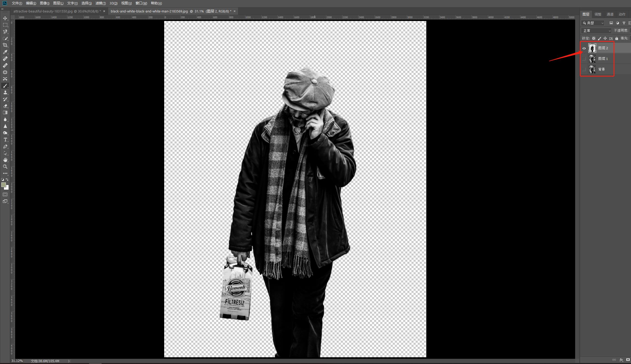Viewport: 631px width, 364px height.
Task: Switch to the 通道 panel tab
Action: (610, 14)
